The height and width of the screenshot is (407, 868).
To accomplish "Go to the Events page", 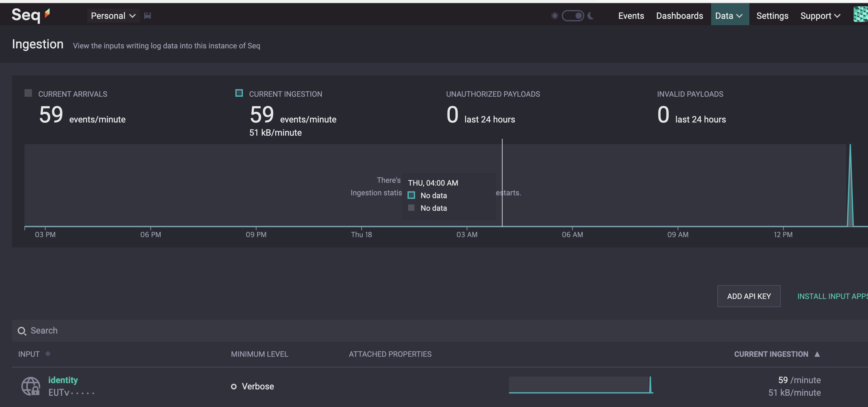I will pyautogui.click(x=631, y=15).
